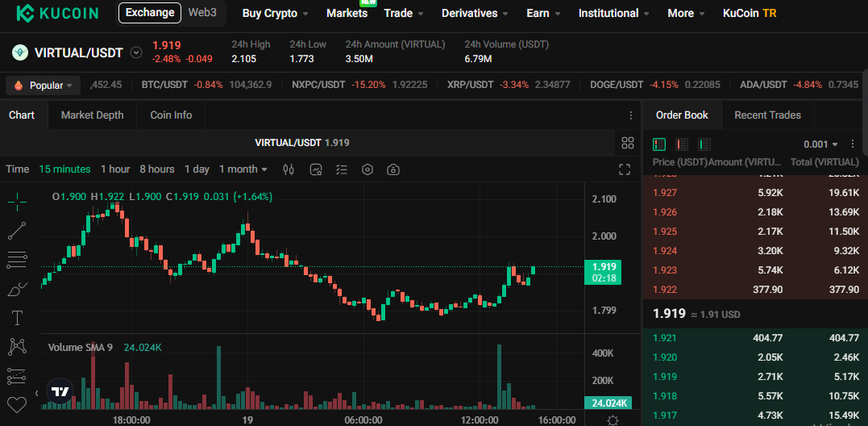868x426 pixels.
Task: Expand the Institutional menu
Action: click(x=614, y=13)
